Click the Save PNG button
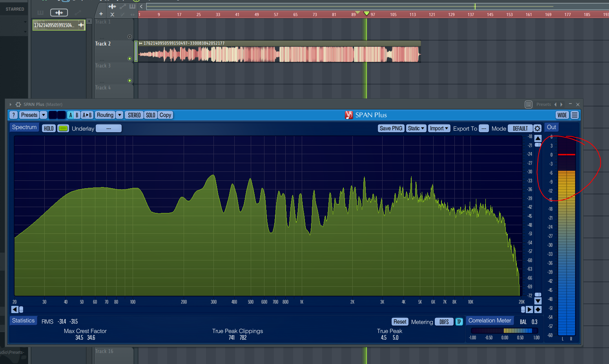The image size is (609, 364). (x=391, y=128)
